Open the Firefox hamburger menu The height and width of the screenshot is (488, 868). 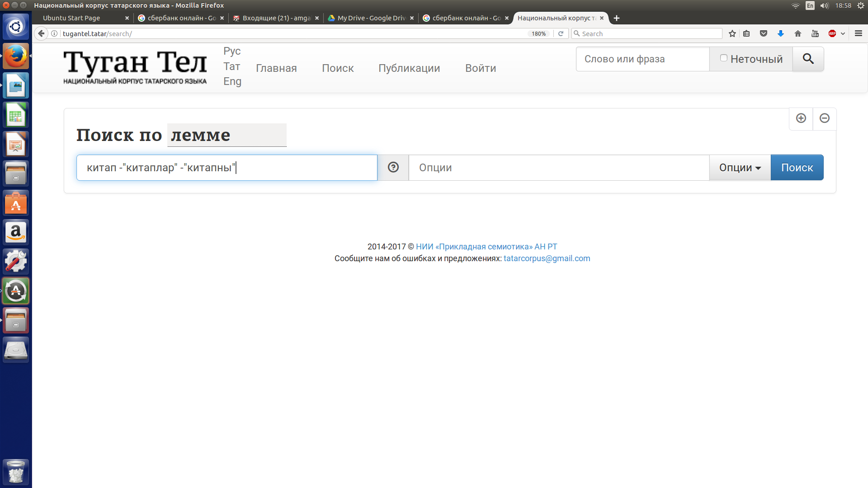pyautogui.click(x=858, y=33)
